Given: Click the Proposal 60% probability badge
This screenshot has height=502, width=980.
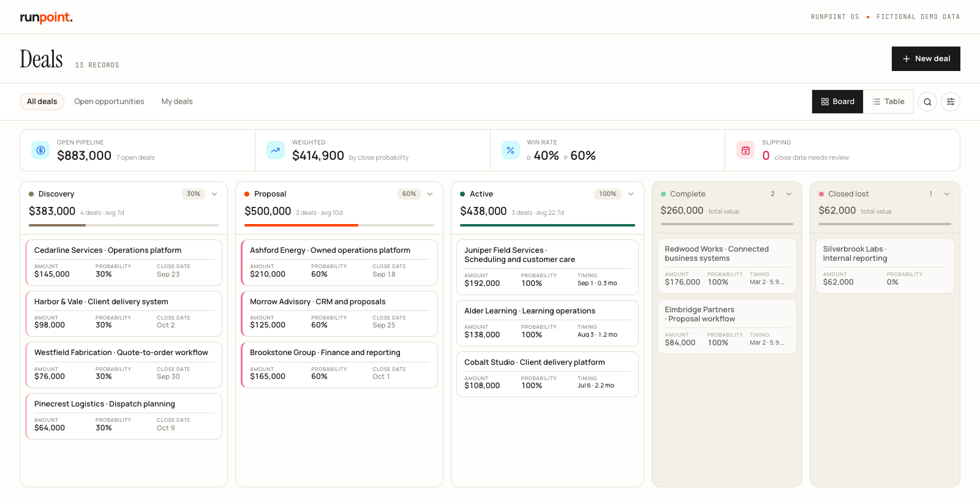Looking at the screenshot, I should tap(409, 194).
